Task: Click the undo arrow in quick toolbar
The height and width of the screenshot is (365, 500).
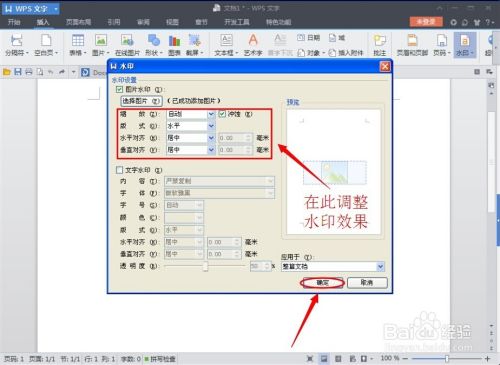Action: (50, 72)
